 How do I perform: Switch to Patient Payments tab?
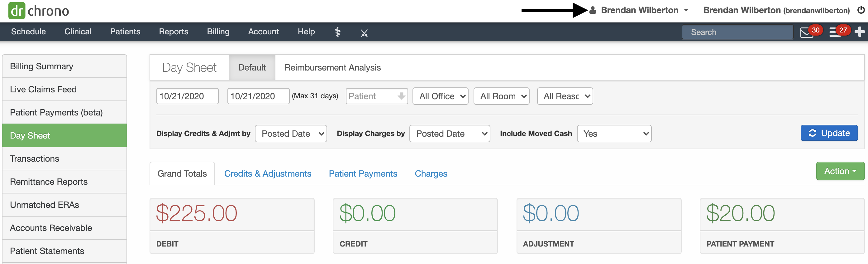pos(363,174)
